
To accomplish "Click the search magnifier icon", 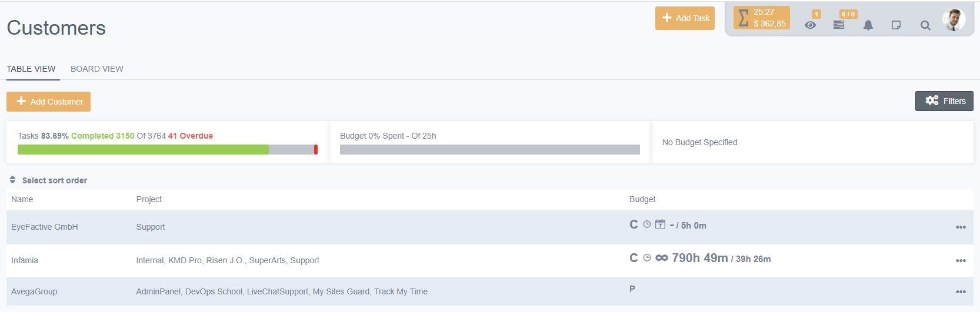I will (x=925, y=25).
